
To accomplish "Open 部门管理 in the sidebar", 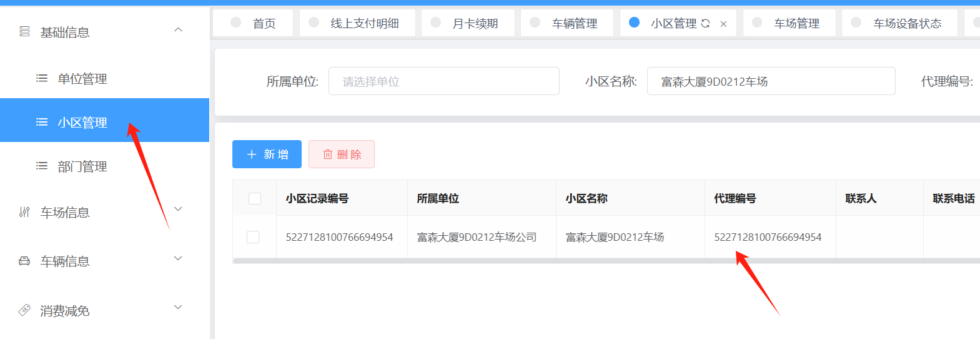I will click(x=105, y=166).
